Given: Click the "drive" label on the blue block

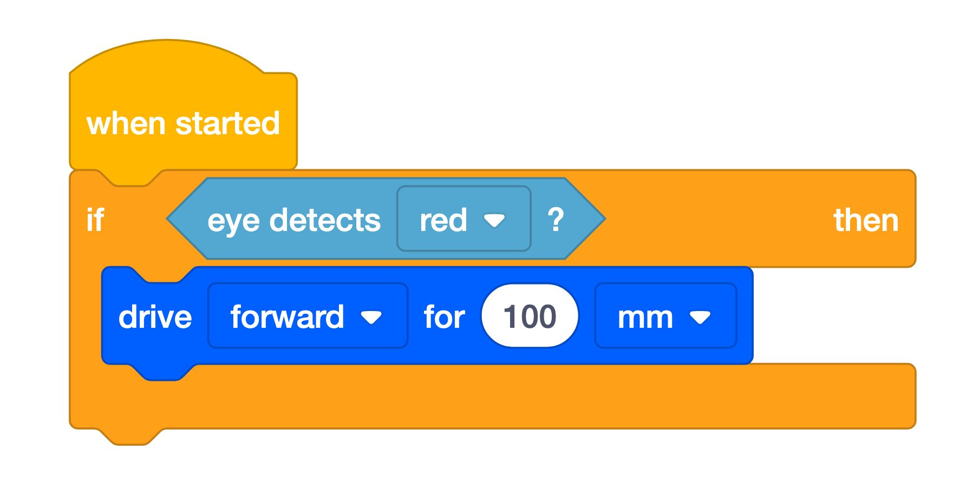Looking at the screenshot, I should point(155,317).
